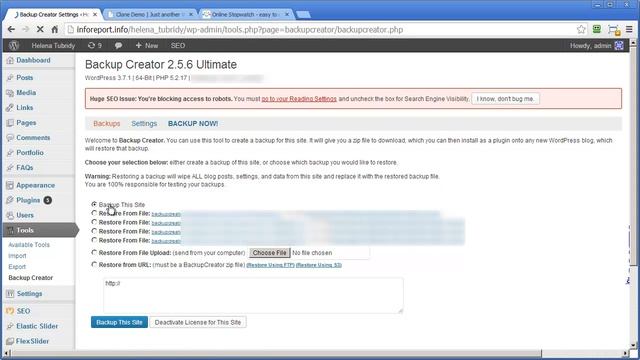Open FlexSlider in the sidebar
This screenshot has width=640, height=360.
click(x=32, y=341)
